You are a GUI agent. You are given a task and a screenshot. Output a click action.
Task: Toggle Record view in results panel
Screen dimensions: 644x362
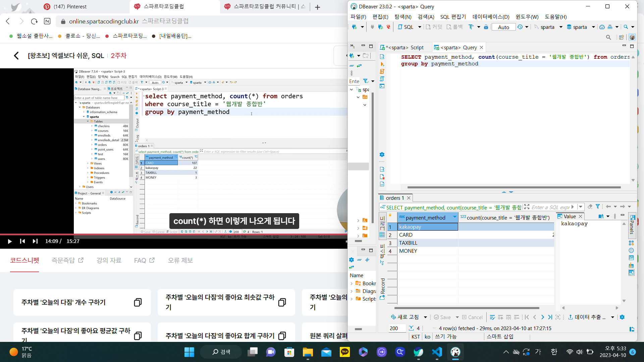382,289
